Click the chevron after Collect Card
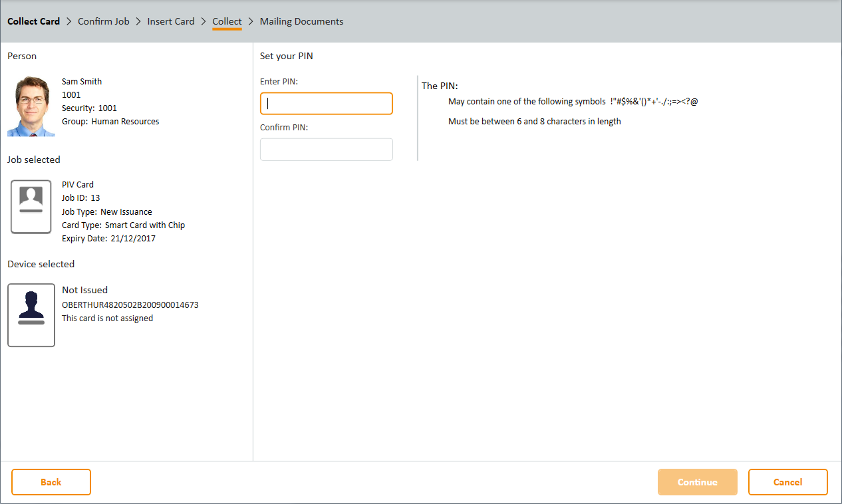Viewport: 842px width, 504px height. tap(69, 21)
